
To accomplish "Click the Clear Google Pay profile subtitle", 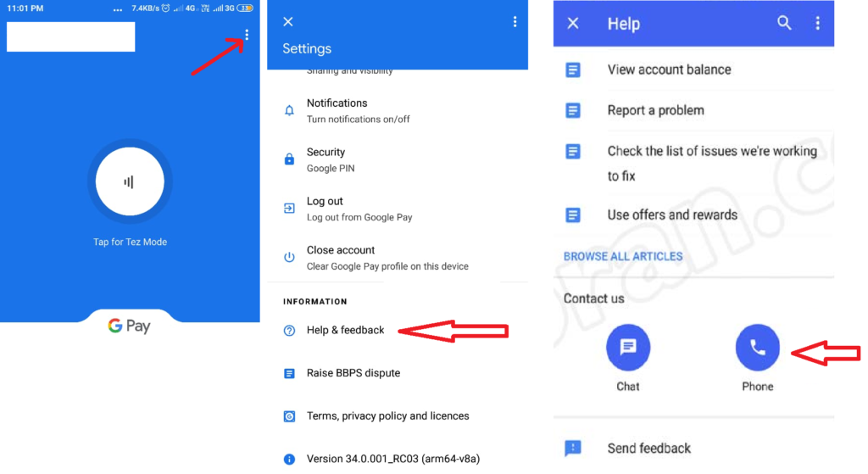I will tap(387, 266).
